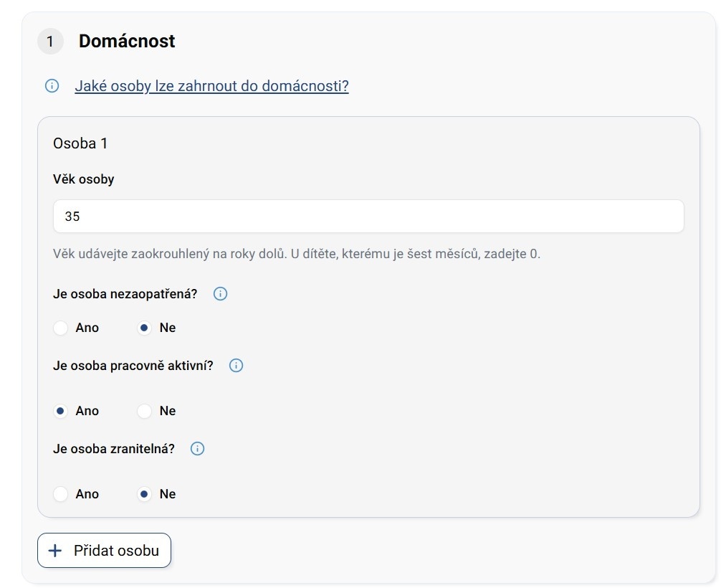Open info icon next to "Je osoba nezaopatřená?"
This screenshot has height=588, width=721.
[x=221, y=294]
